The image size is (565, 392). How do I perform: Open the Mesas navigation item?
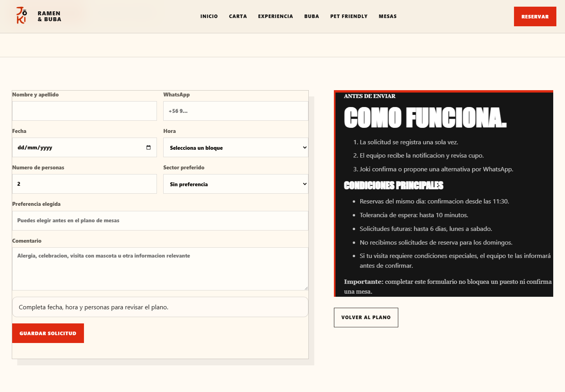[x=388, y=16]
